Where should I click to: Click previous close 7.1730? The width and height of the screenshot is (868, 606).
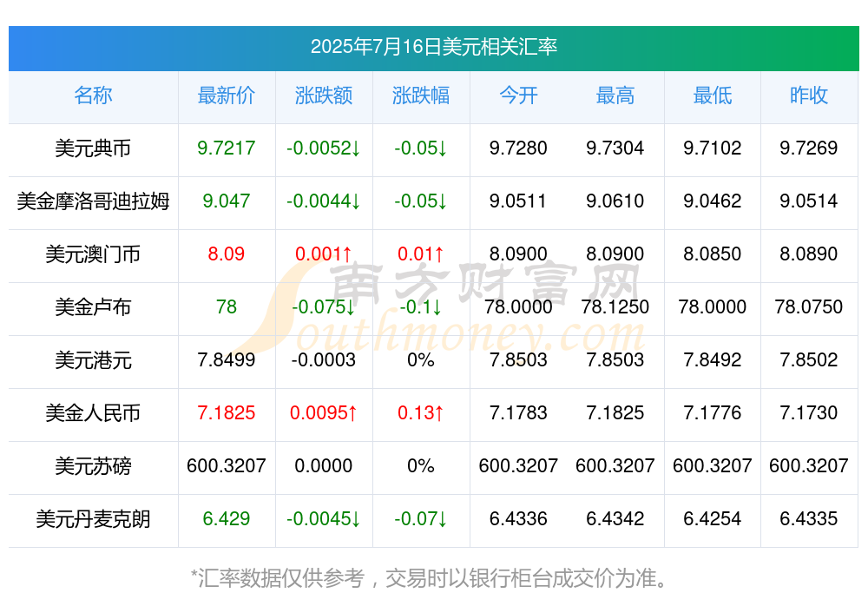[x=809, y=412]
